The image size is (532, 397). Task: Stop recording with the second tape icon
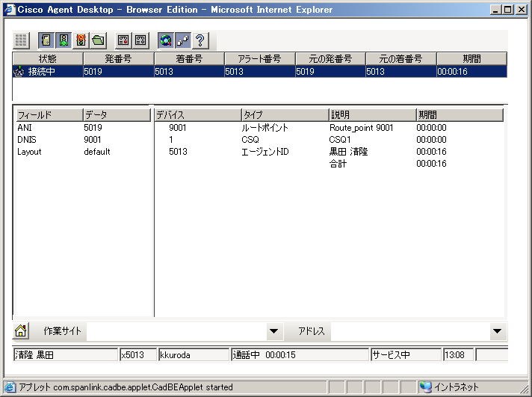coord(140,40)
